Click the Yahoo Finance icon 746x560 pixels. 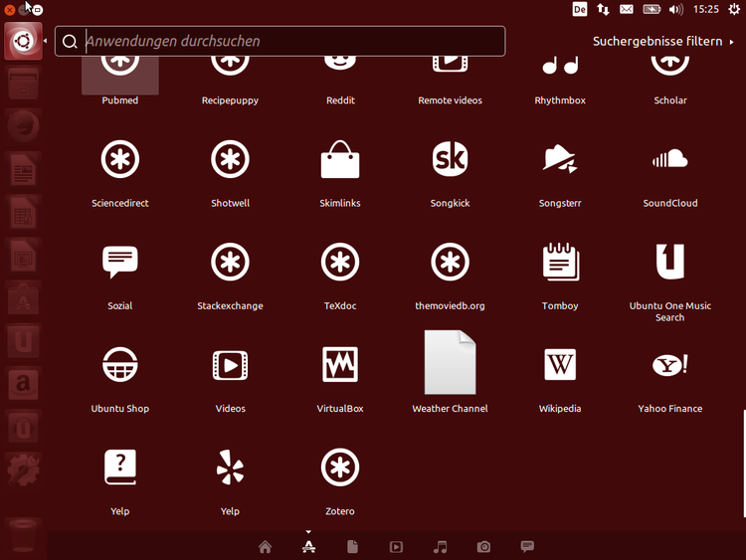pyautogui.click(x=669, y=366)
